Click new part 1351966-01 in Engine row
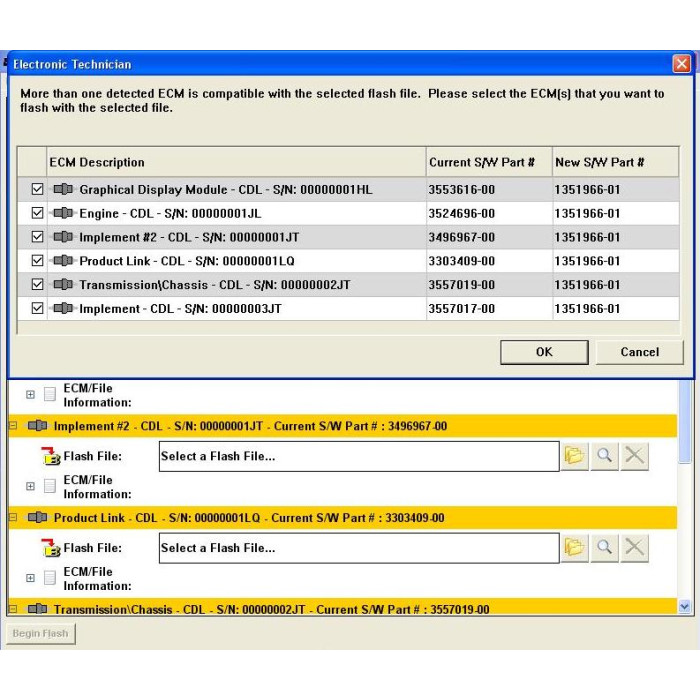700x700 pixels. click(x=587, y=213)
